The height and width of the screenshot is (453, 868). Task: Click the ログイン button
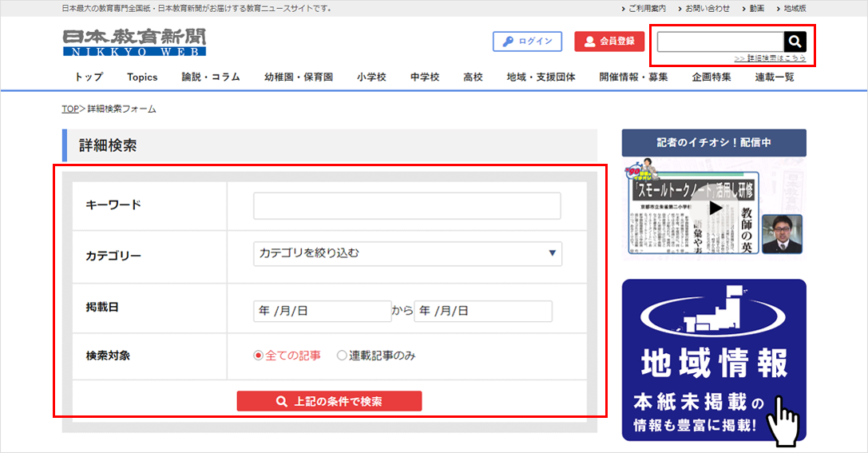click(x=527, y=42)
